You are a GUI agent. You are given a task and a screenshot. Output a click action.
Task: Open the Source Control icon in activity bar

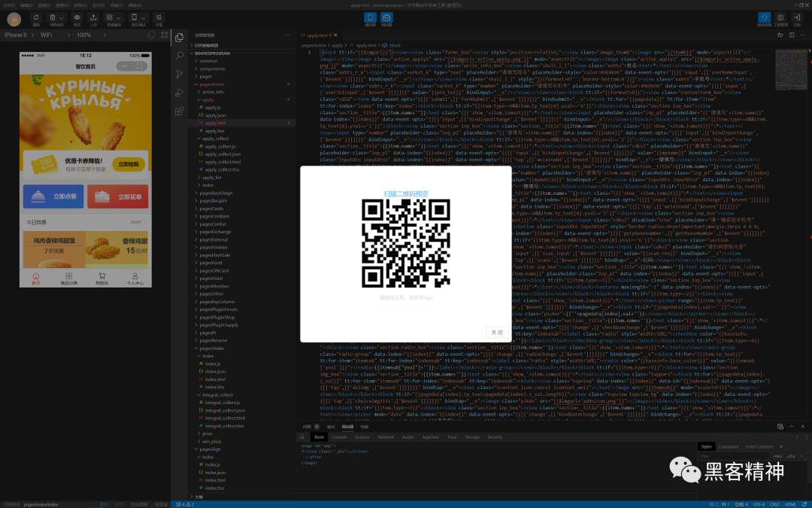[179, 74]
